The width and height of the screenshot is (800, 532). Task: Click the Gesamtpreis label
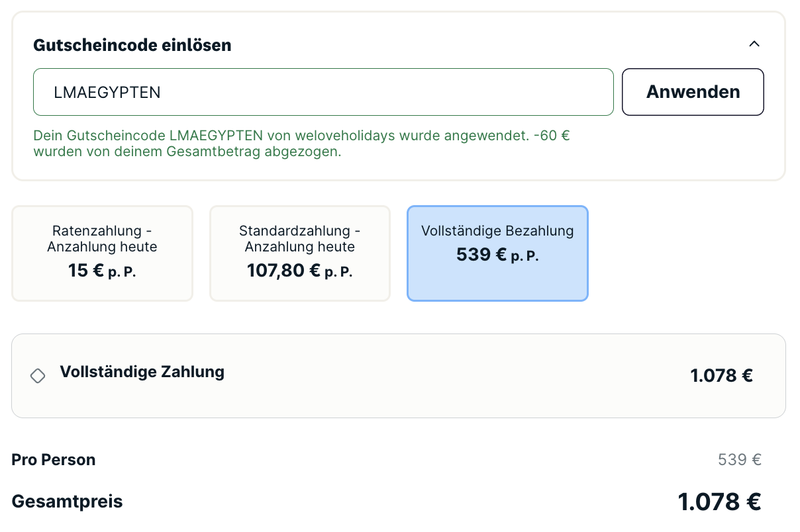[68, 502]
